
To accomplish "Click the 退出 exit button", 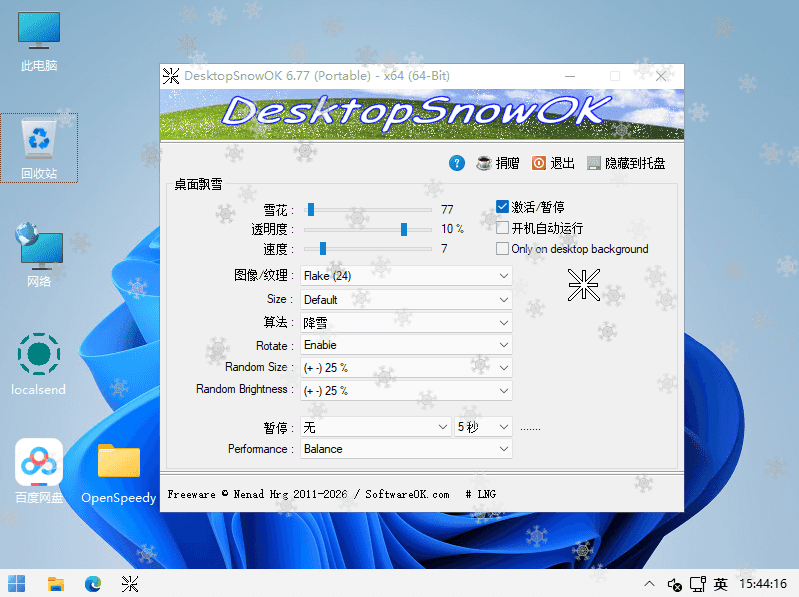I will coord(553,163).
